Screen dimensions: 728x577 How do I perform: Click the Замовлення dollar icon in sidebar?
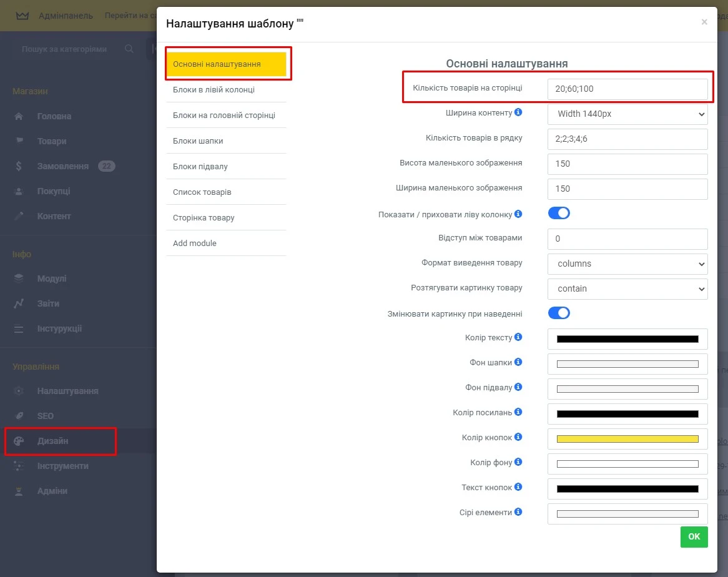coord(19,167)
